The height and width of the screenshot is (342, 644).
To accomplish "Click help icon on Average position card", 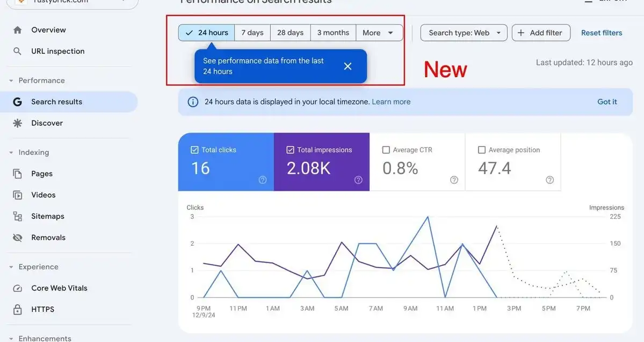I will coord(549,180).
